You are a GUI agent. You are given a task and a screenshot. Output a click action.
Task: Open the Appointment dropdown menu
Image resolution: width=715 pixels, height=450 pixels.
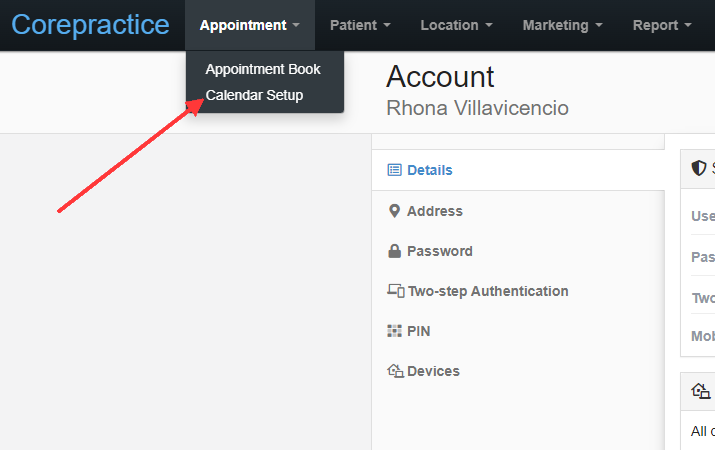coord(250,25)
